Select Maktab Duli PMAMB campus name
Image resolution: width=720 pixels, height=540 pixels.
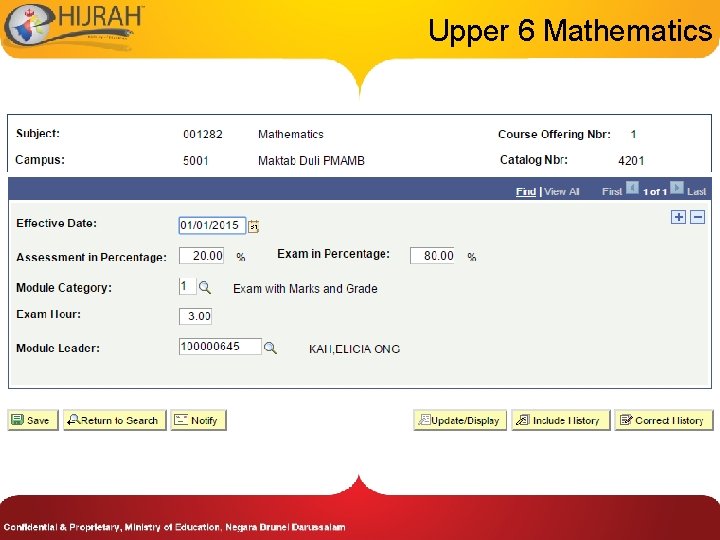(311, 161)
